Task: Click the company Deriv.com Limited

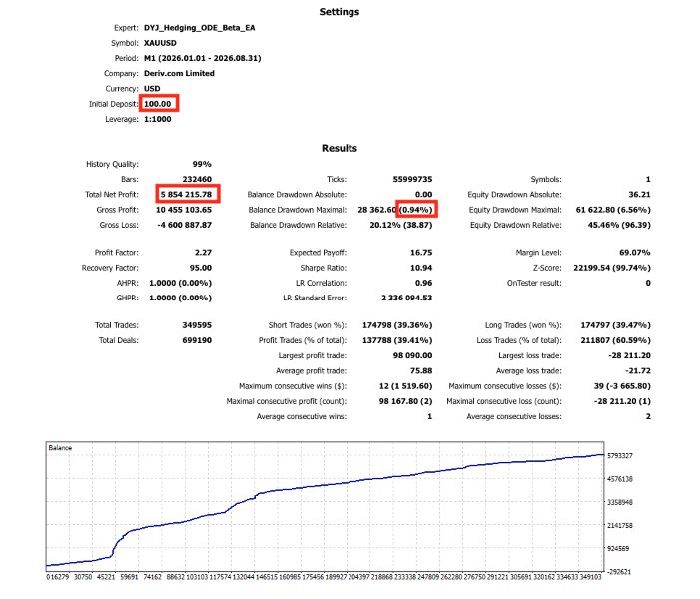Action: coord(179,73)
